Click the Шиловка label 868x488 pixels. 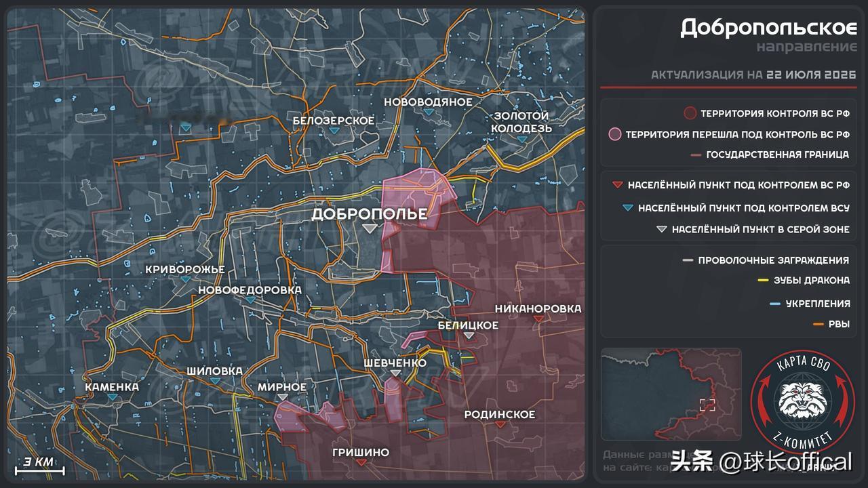pos(215,371)
